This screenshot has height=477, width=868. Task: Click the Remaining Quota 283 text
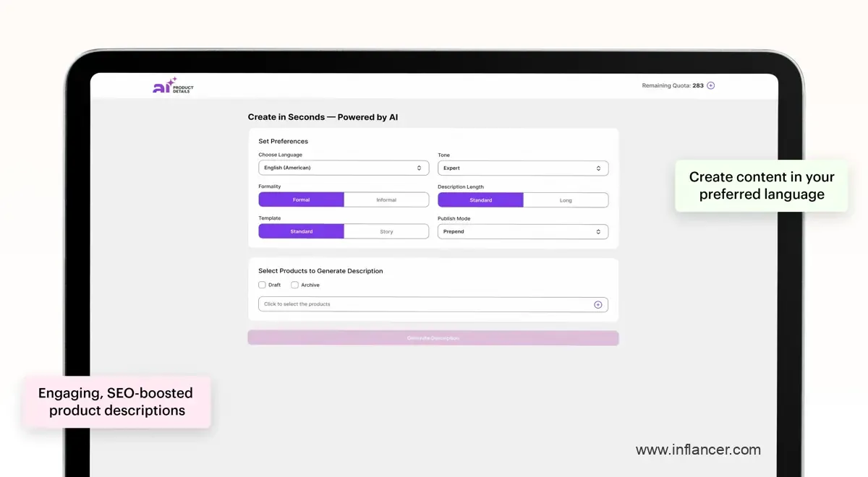tap(673, 85)
